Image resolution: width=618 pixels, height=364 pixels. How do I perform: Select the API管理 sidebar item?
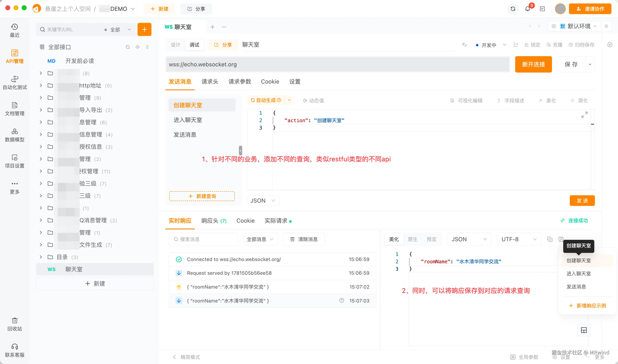pyautogui.click(x=15, y=57)
